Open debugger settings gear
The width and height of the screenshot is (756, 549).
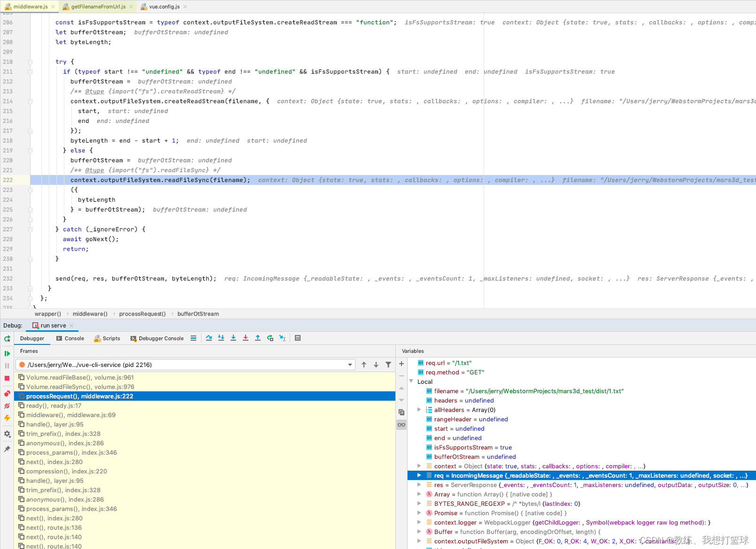[x=7, y=434]
